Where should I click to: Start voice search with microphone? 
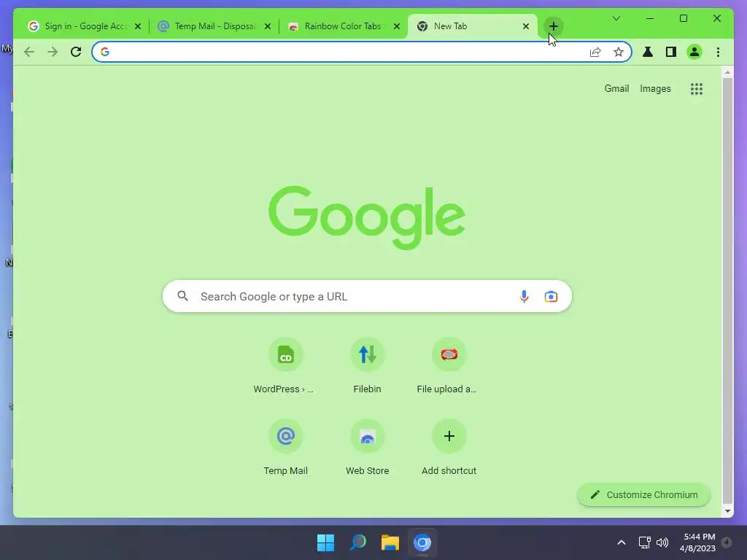click(x=524, y=296)
